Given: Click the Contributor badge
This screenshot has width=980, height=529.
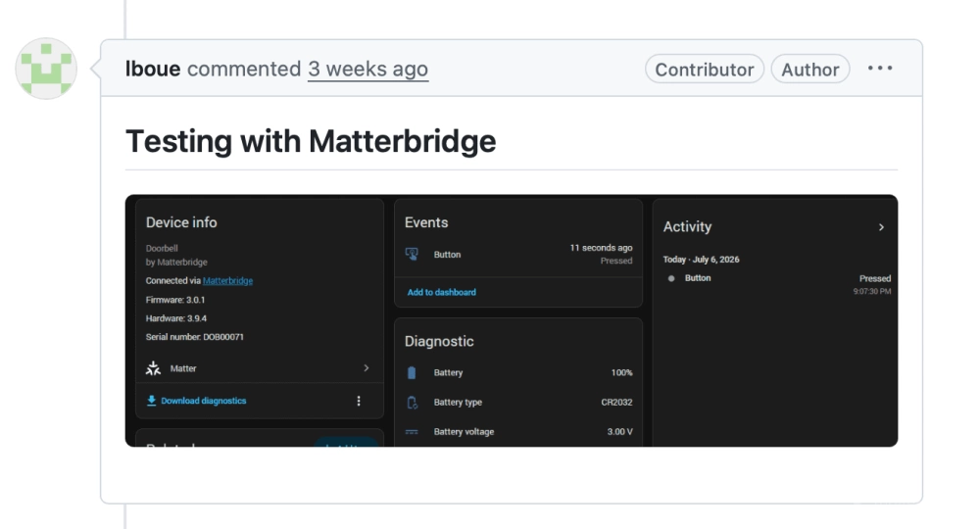Looking at the screenshot, I should (x=705, y=69).
